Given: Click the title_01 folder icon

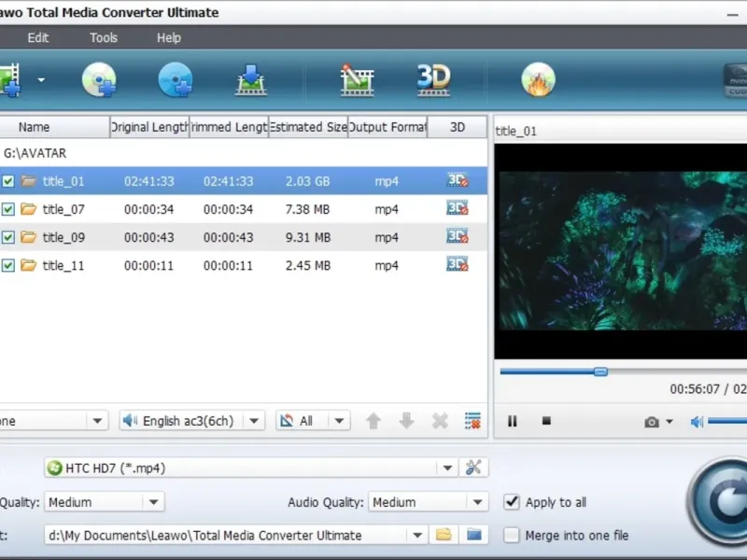Looking at the screenshot, I should tap(29, 181).
